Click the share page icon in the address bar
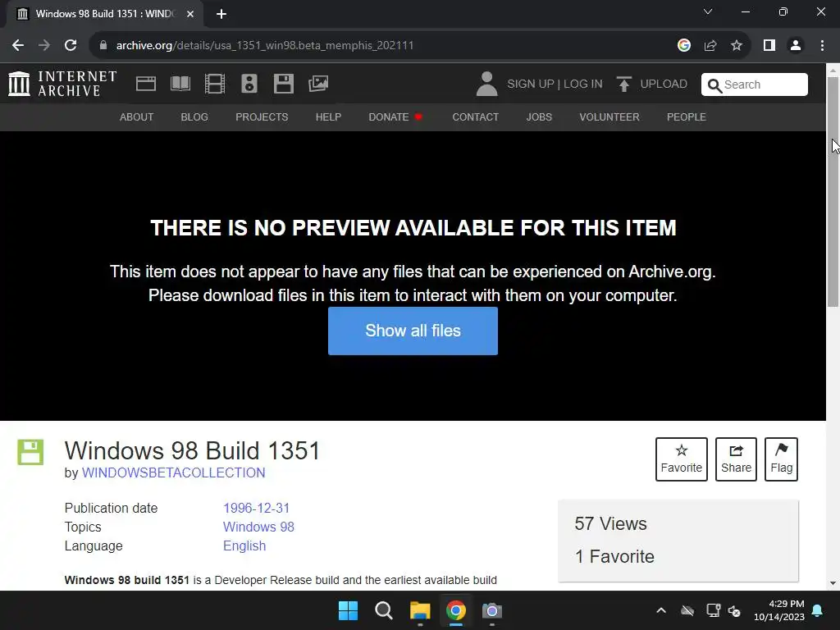Image resolution: width=840 pixels, height=630 pixels. pos(710,46)
